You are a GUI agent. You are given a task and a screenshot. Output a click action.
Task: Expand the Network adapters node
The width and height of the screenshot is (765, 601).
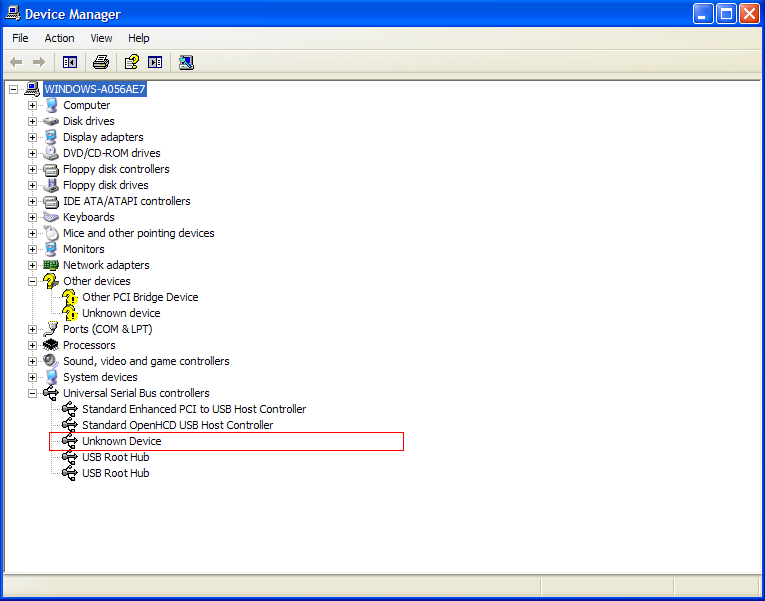click(32, 265)
